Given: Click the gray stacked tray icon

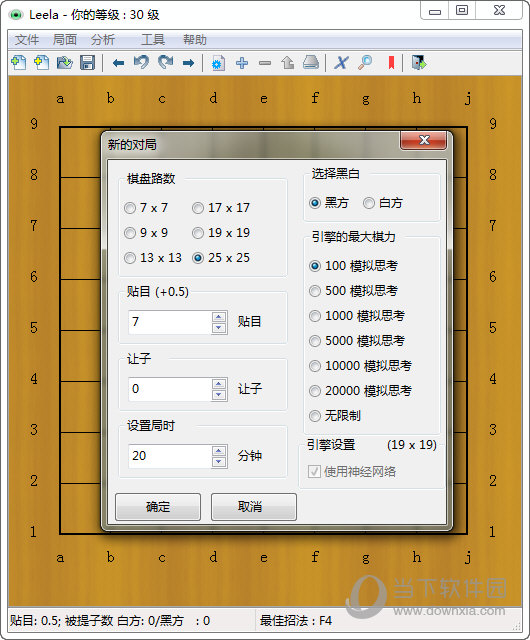Looking at the screenshot, I should tap(311, 63).
